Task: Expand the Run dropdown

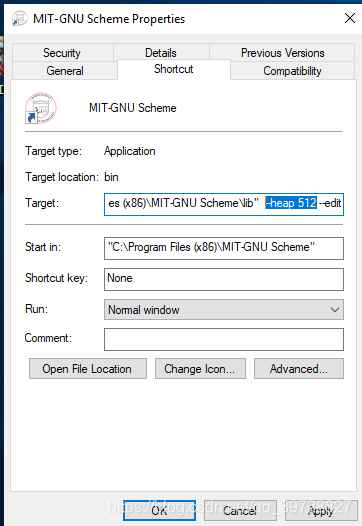Action: pos(224,309)
